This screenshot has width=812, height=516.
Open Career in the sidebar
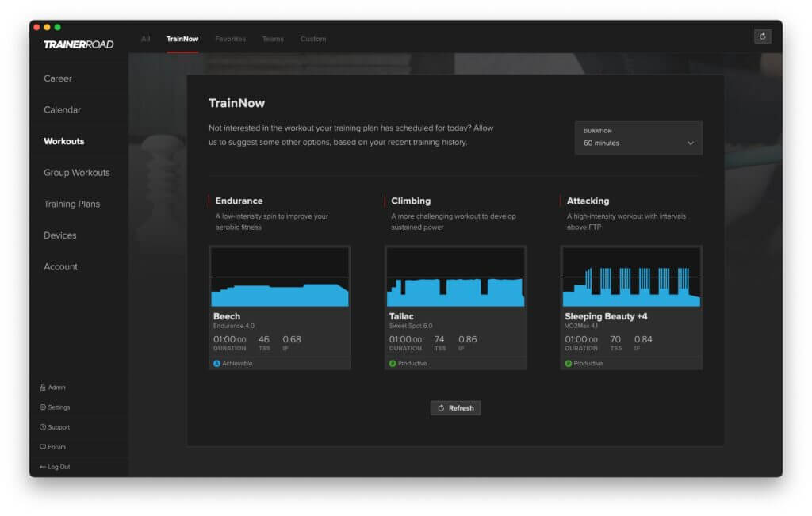coord(58,78)
